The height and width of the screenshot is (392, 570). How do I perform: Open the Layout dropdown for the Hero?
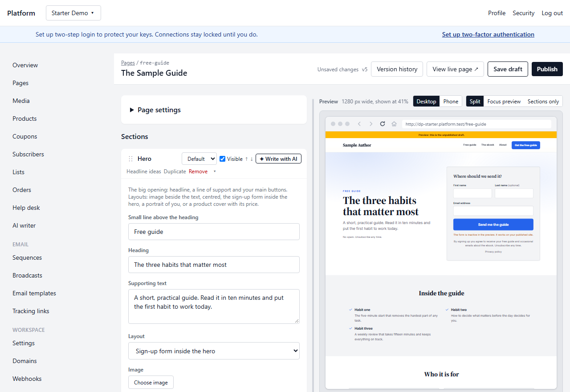point(214,351)
